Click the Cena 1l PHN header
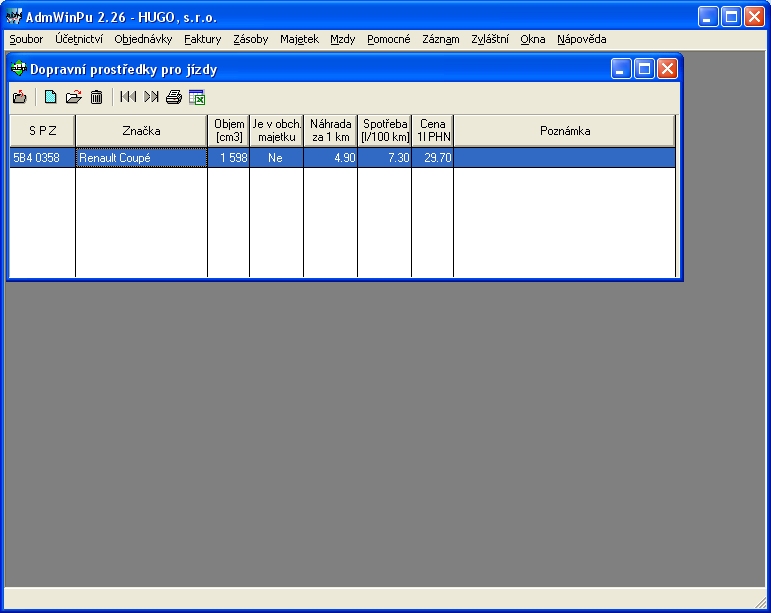The height and width of the screenshot is (613, 771). pyautogui.click(x=433, y=131)
